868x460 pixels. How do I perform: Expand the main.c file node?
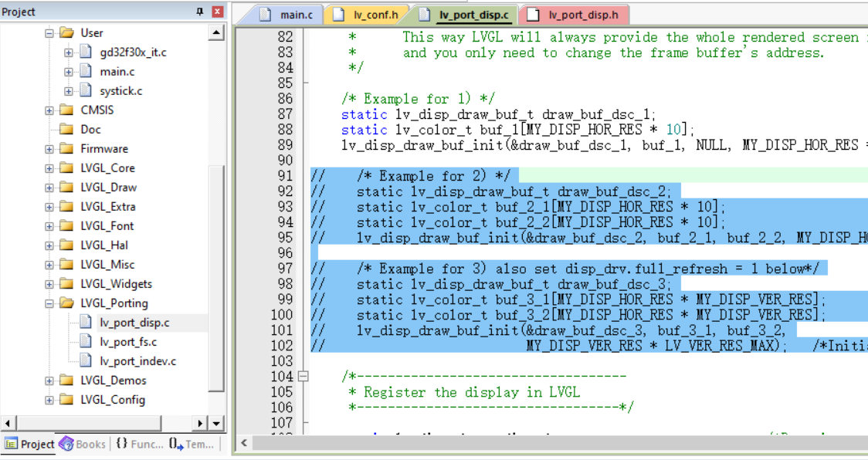[68, 72]
